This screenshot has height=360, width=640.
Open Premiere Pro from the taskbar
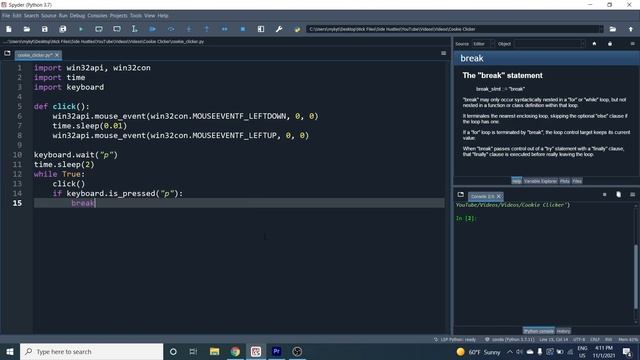(x=276, y=351)
